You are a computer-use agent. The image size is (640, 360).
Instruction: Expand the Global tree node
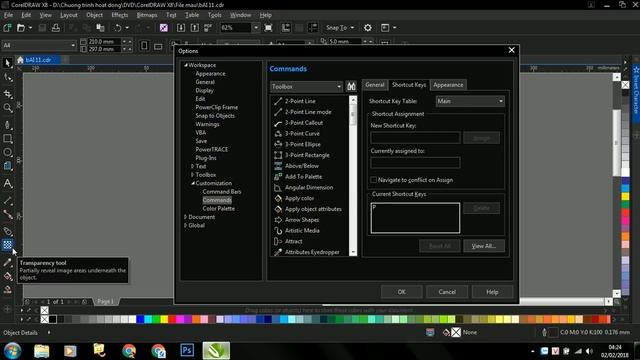tap(186, 225)
